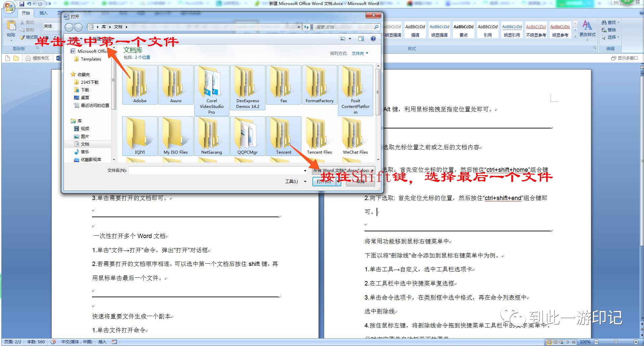Viewport: 644px width, 346px height.
Task: Click the macro record icon in the status bar
Action: pos(115,342)
